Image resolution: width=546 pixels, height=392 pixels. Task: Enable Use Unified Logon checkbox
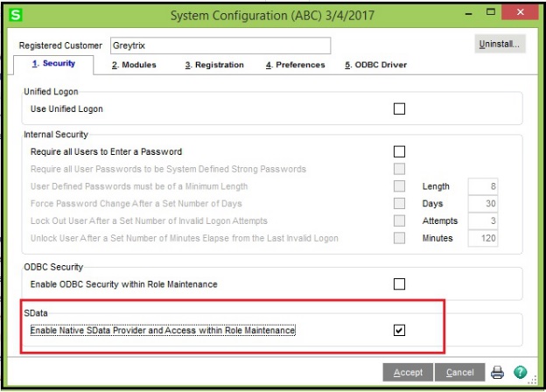tap(399, 108)
